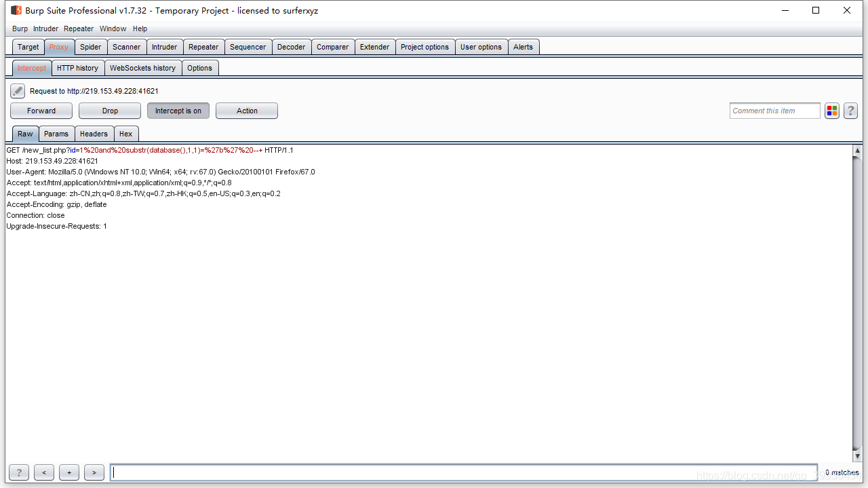Screen dimensions: 868x488
Task: Open the Help menu
Action: coord(140,29)
